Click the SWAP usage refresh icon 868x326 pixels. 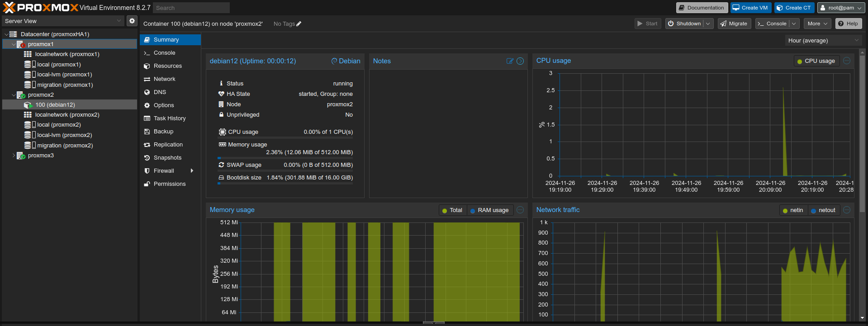221,165
